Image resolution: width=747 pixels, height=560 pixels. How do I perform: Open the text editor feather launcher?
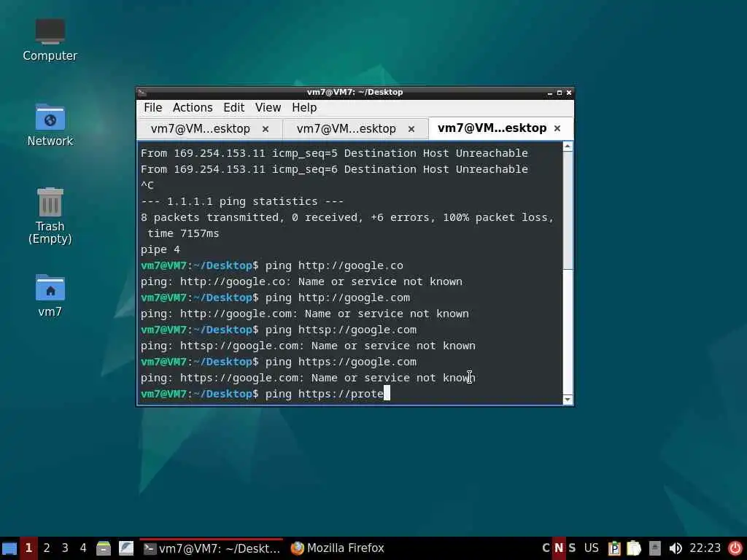coord(126,548)
